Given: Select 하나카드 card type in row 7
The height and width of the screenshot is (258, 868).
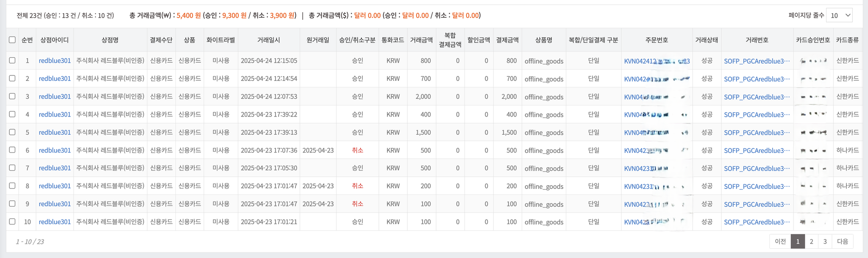Looking at the screenshot, I should (x=848, y=168).
